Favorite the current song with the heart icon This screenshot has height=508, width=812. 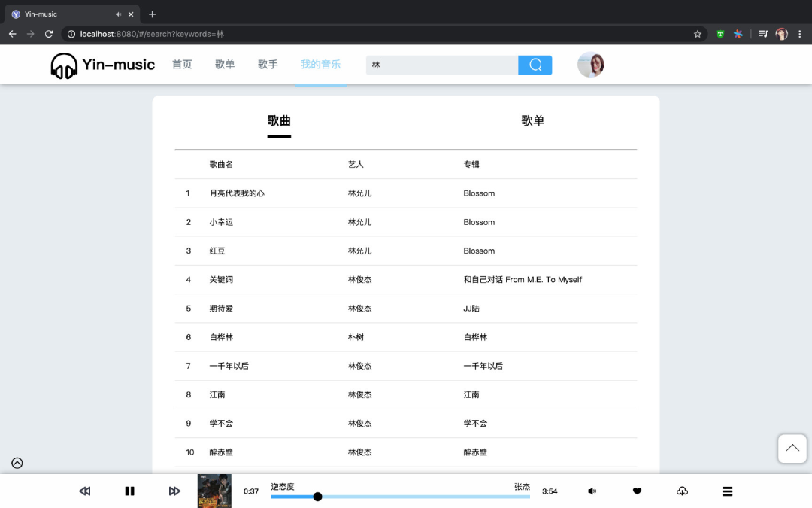[x=637, y=491]
